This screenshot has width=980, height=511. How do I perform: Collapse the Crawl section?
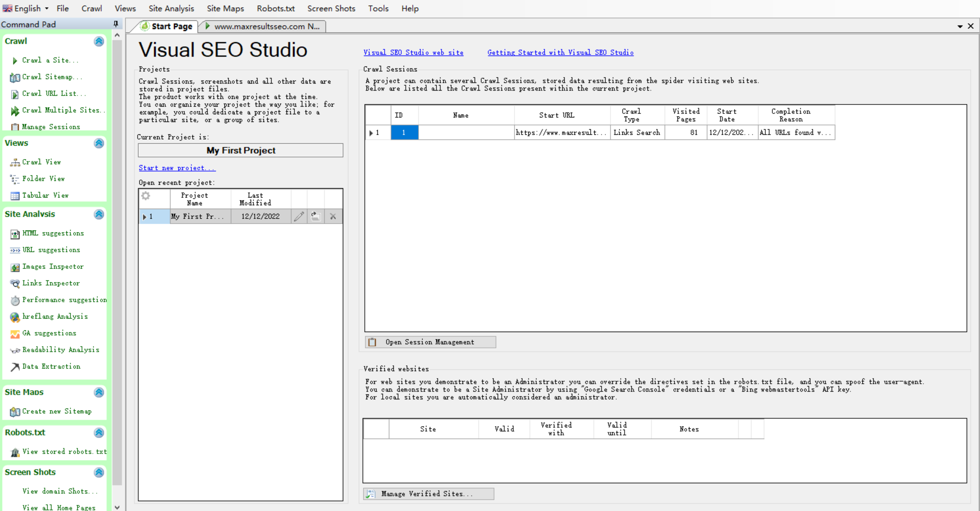(99, 41)
